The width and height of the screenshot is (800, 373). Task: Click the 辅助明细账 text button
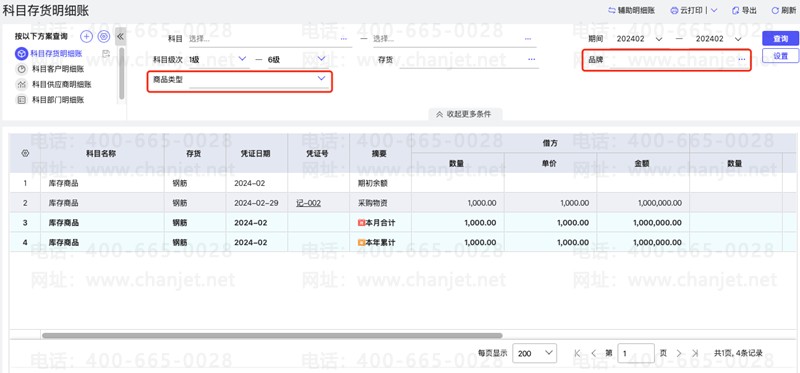tap(636, 10)
